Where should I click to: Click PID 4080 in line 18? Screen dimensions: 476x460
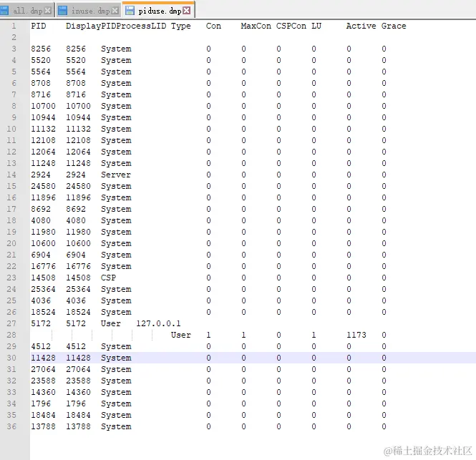coord(41,220)
